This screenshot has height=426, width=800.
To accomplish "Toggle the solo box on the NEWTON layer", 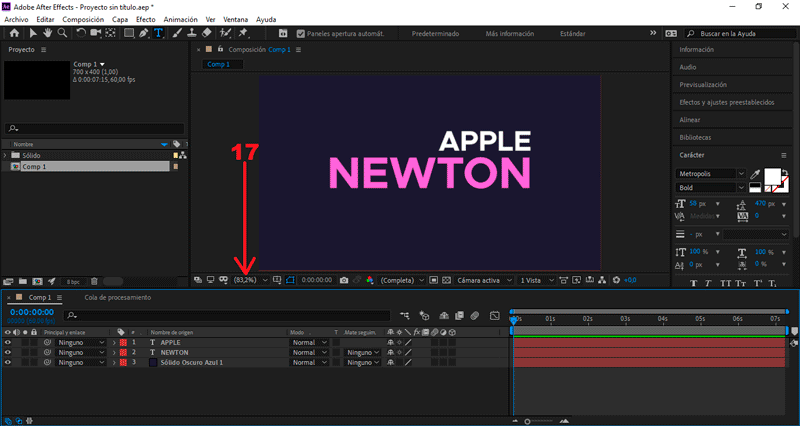I will click(24, 353).
